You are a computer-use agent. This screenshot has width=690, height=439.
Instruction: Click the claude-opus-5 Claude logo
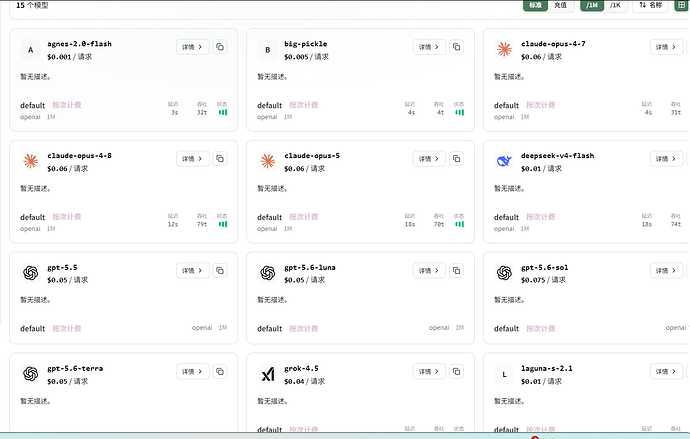click(x=268, y=161)
